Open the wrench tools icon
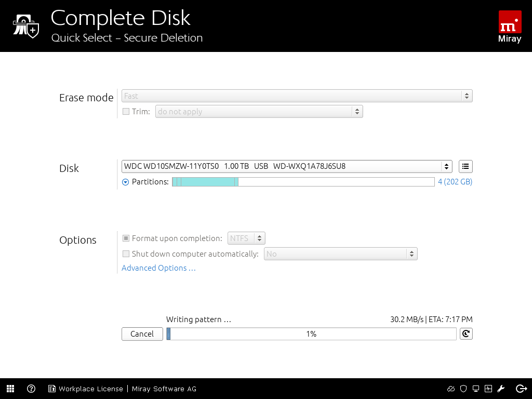The height and width of the screenshot is (399, 532). tap(501, 389)
